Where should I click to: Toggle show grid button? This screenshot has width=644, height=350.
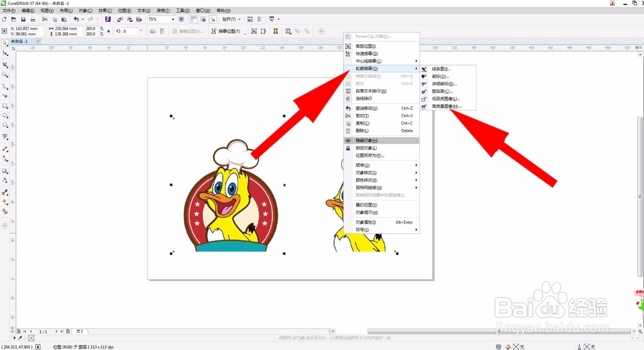(x=203, y=19)
